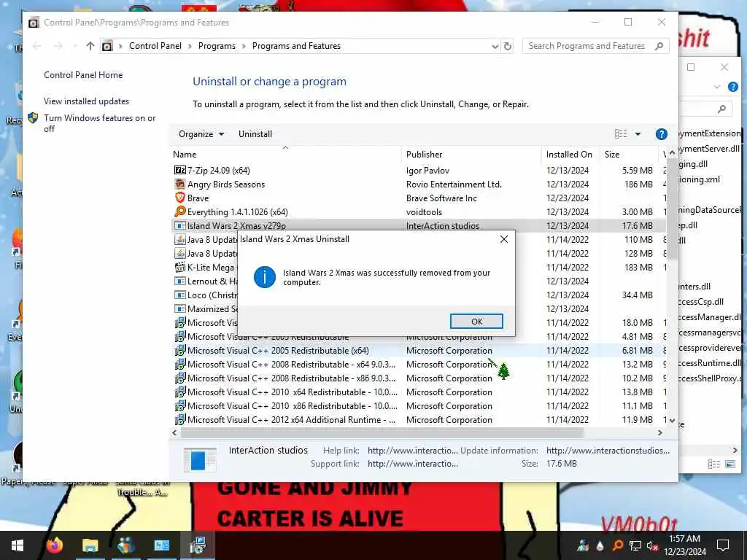
Task: Click the Island Wars 2 Xmas row icon
Action: click(x=179, y=225)
